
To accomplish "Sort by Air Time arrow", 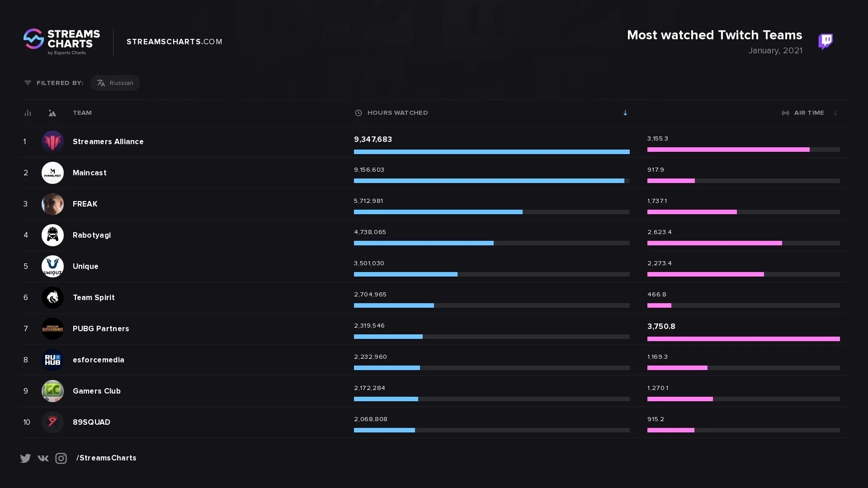I will [x=835, y=113].
